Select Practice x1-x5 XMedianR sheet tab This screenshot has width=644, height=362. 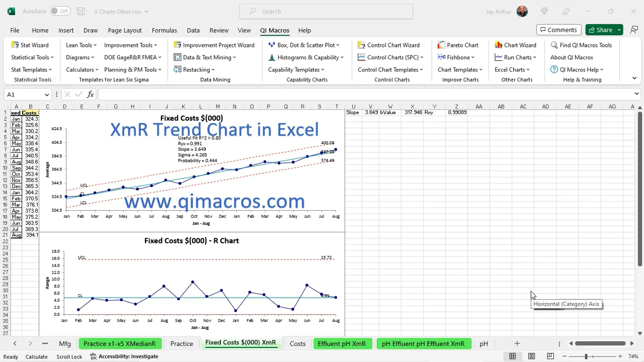pyautogui.click(x=120, y=344)
